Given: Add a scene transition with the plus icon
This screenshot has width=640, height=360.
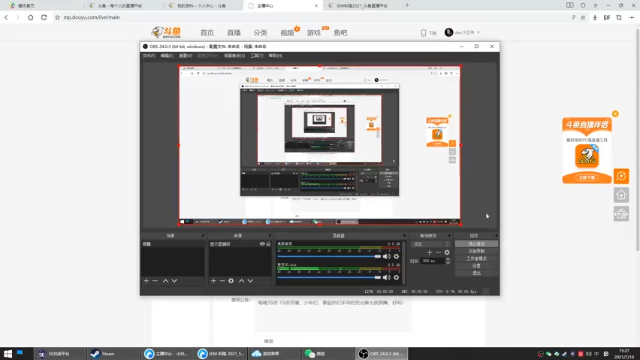Looking at the screenshot, I should pyautogui.click(x=429, y=253).
